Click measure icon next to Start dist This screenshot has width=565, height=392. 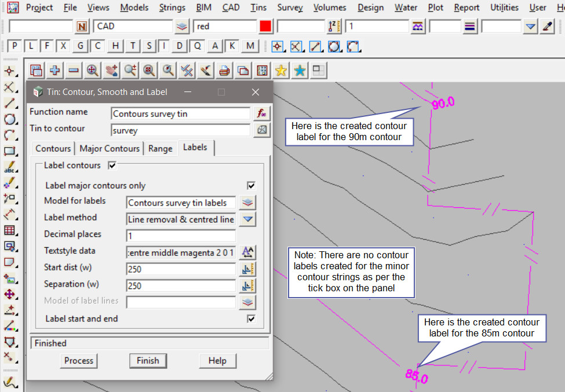[x=247, y=269]
